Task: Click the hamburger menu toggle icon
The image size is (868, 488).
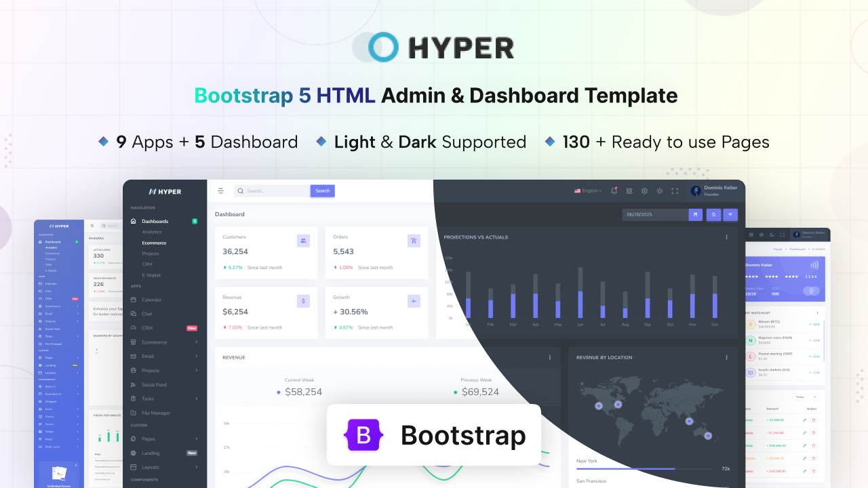Action: 220,191
